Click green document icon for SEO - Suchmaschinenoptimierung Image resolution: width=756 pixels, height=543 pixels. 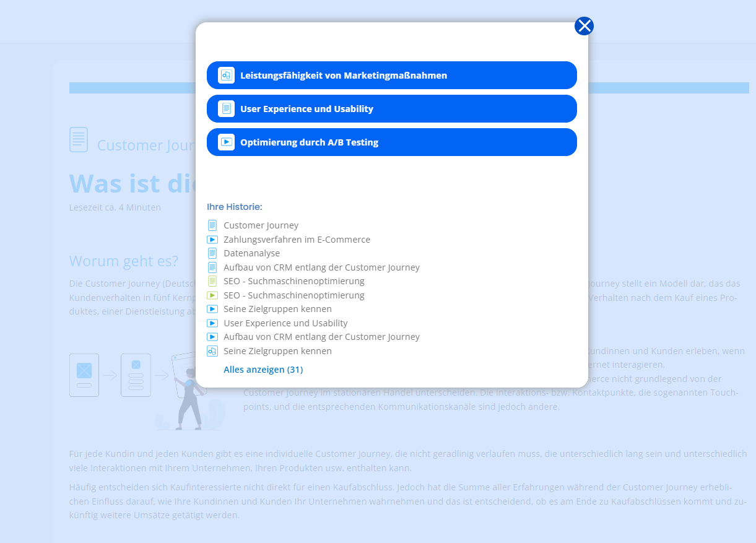(212, 281)
